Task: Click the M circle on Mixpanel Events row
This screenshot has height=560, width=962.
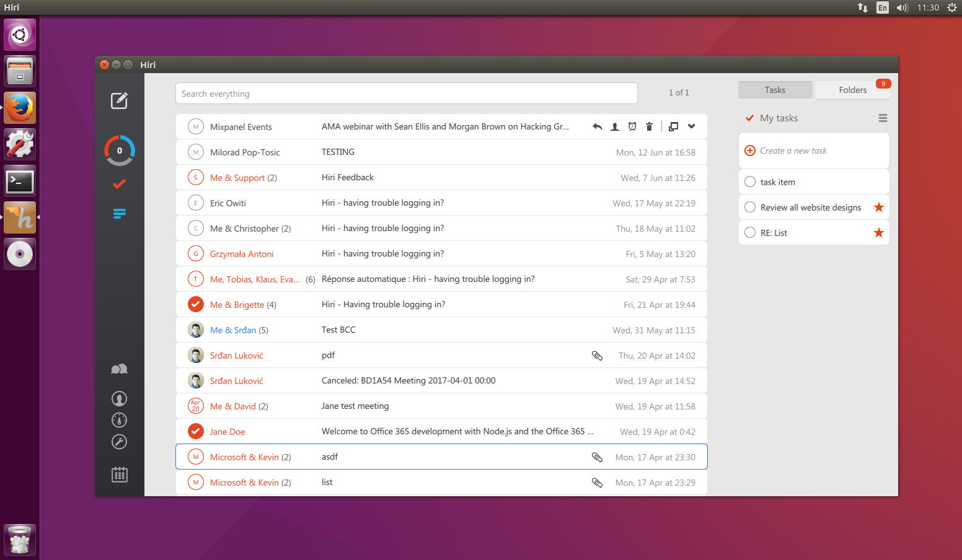Action: [196, 127]
